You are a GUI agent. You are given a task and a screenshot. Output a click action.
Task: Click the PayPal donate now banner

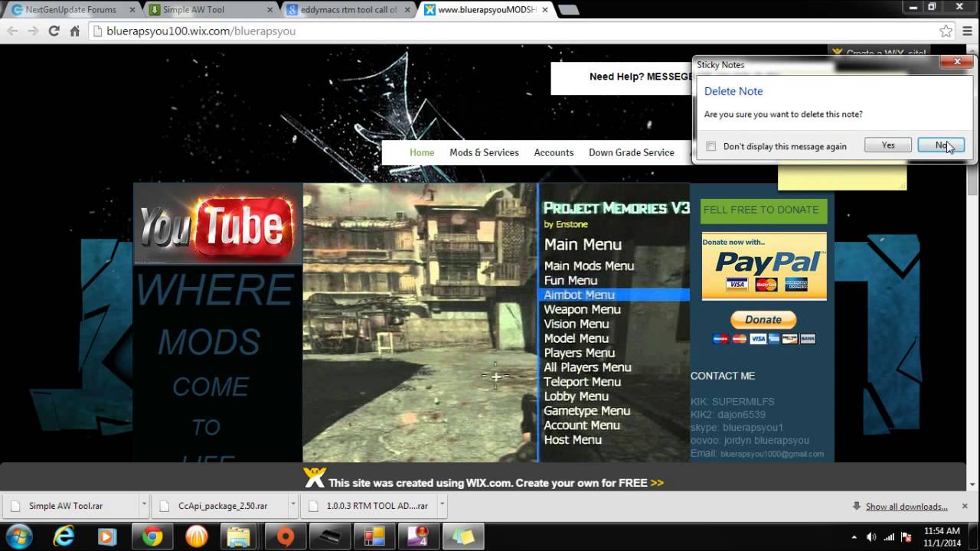coord(764,266)
